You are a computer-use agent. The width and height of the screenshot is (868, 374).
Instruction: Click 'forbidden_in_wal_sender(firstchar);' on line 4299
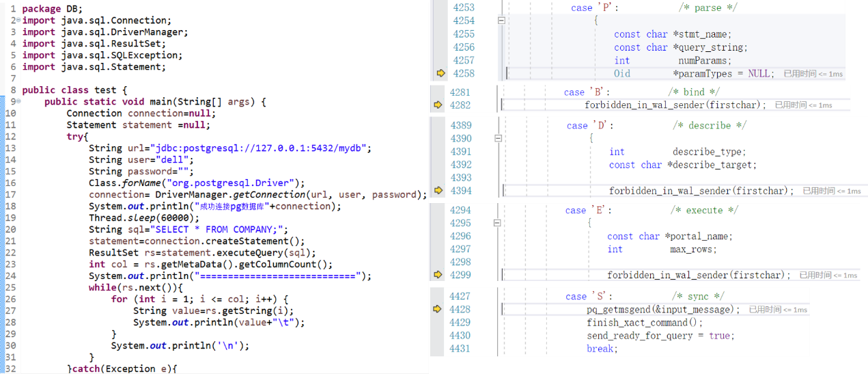click(699, 276)
